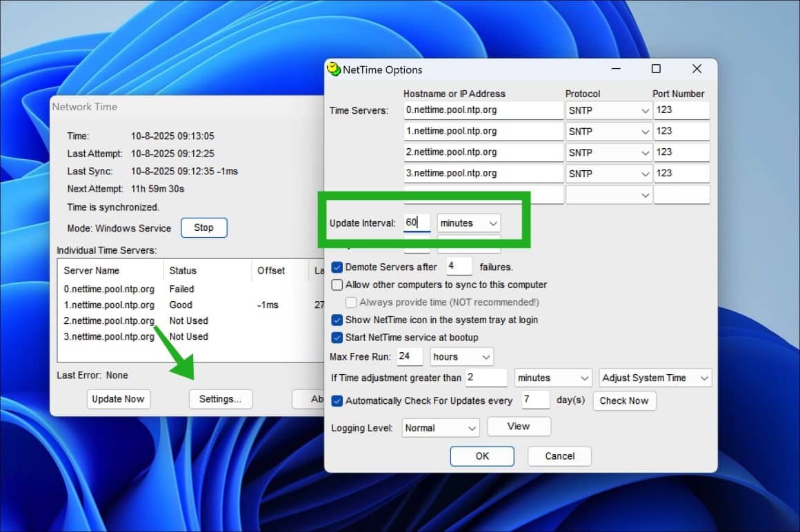This screenshot has height=532, width=800.
Task: Toggle Automatically Check For Updates checkbox
Action: (337, 400)
